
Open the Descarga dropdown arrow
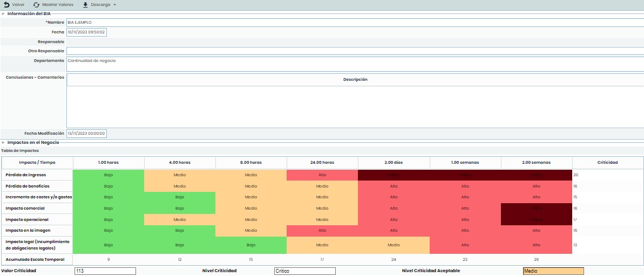click(x=114, y=5)
